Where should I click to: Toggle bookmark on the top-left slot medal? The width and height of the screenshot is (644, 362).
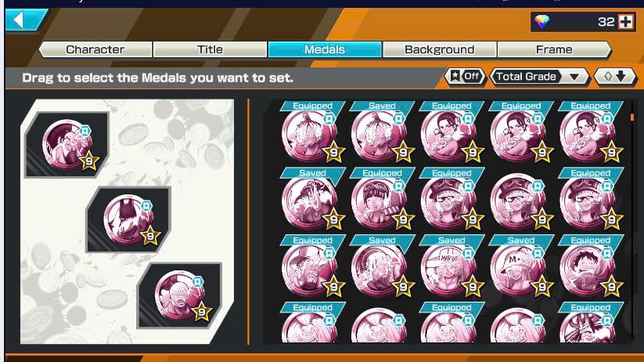click(85, 131)
